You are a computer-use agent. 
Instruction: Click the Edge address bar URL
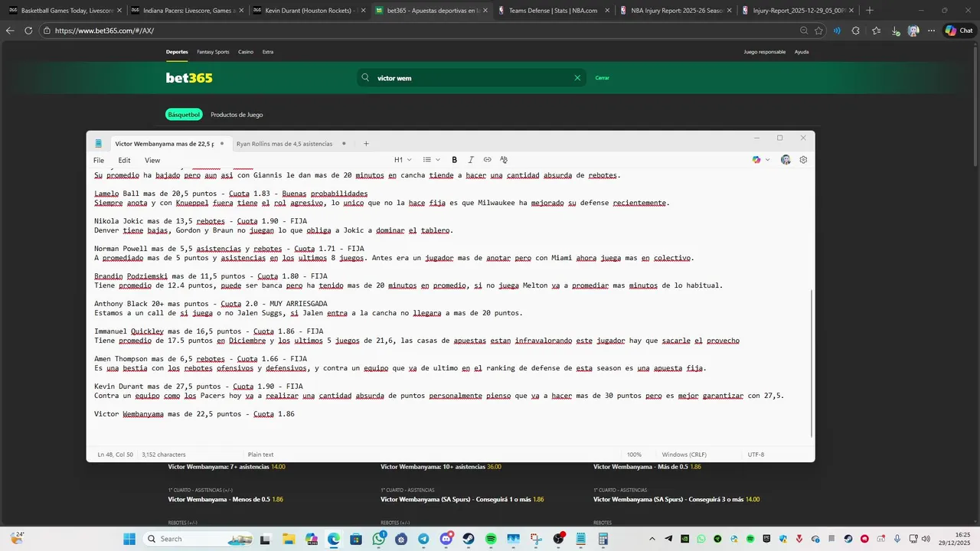[104, 31]
